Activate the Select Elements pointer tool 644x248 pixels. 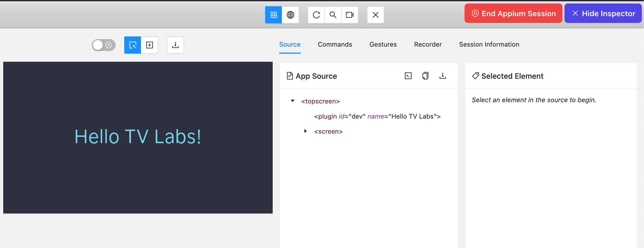click(x=133, y=45)
